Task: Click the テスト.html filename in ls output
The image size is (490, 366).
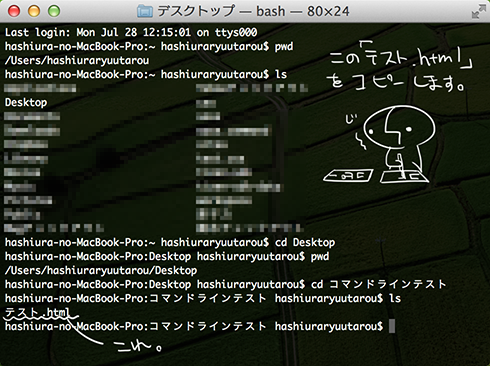Action: (37, 312)
